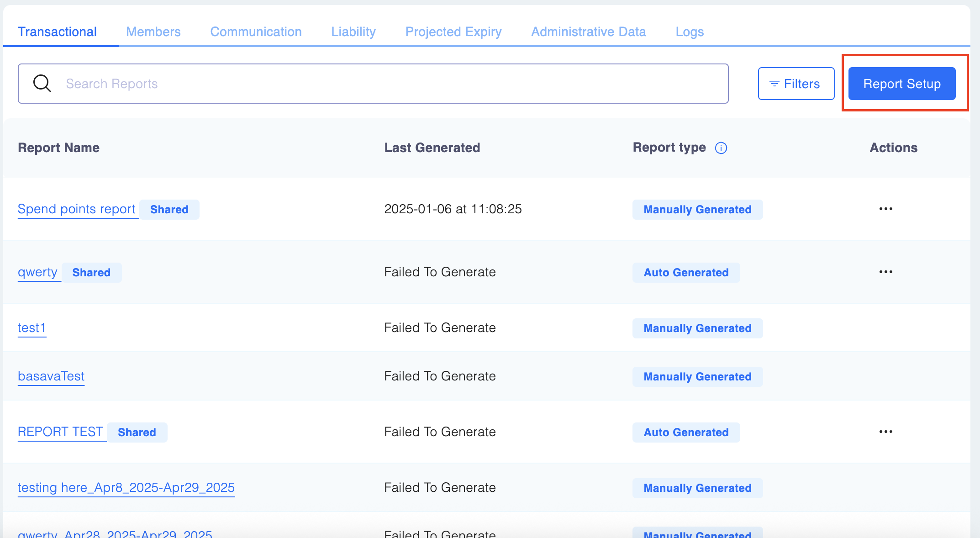This screenshot has width=980, height=538.
Task: Open the Liability tab
Action: 353,32
